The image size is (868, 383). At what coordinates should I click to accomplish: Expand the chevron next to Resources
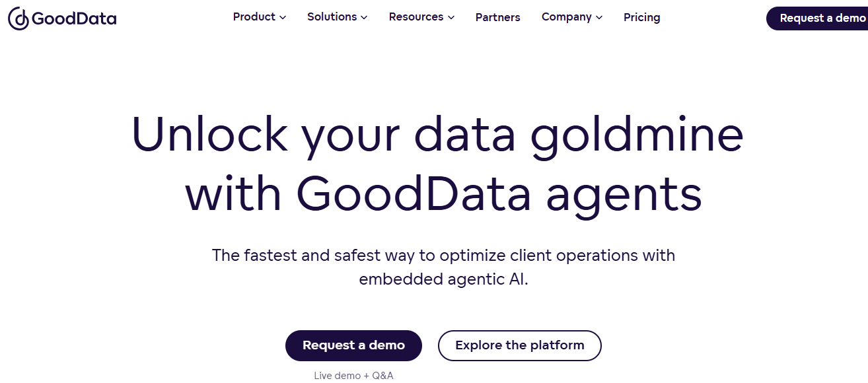point(451,18)
